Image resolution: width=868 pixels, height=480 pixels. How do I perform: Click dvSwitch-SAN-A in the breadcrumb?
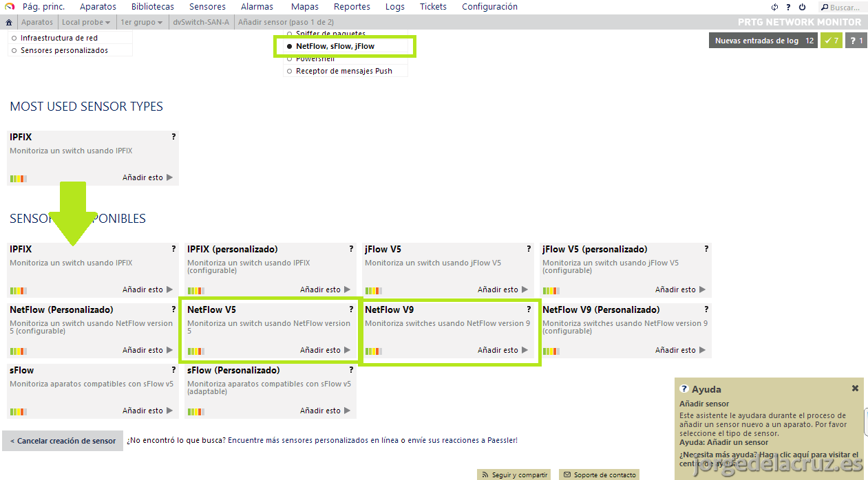[x=201, y=22]
